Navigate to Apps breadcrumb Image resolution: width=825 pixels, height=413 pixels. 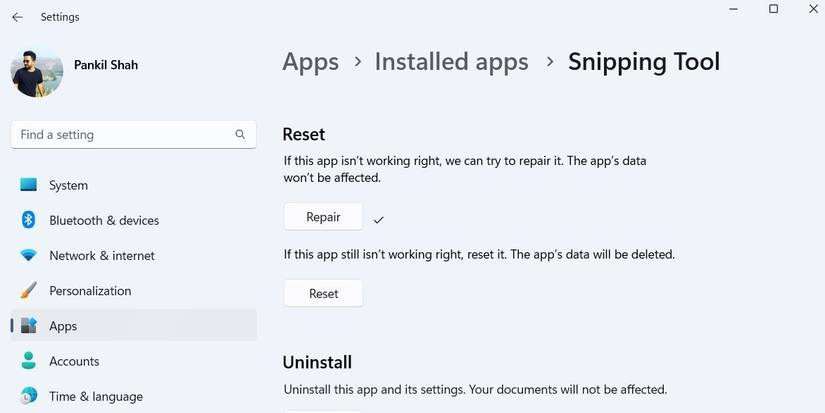[x=310, y=62]
